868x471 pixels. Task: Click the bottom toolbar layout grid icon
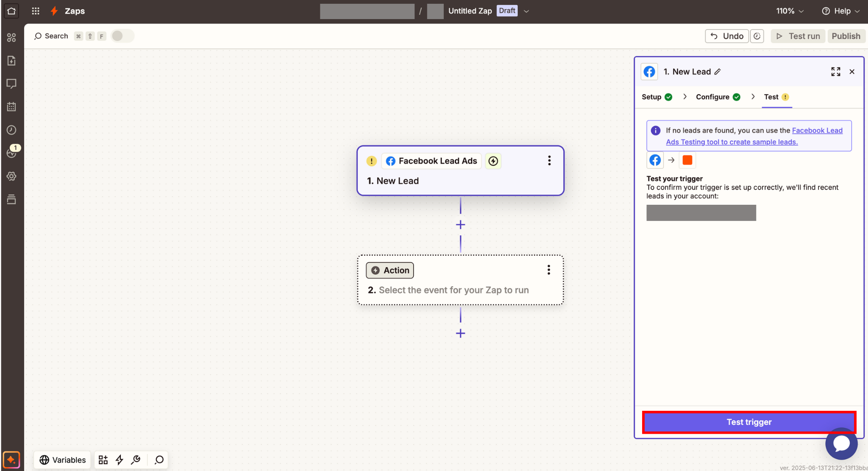click(103, 460)
